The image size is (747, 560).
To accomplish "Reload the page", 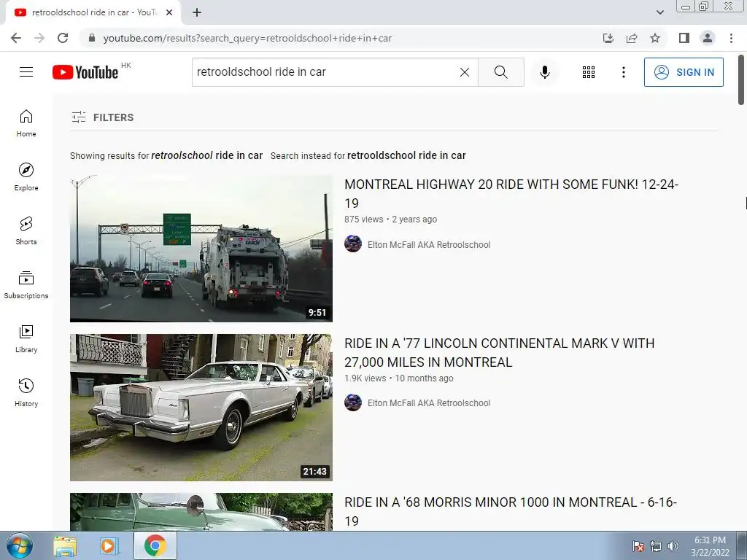I will pyautogui.click(x=63, y=38).
